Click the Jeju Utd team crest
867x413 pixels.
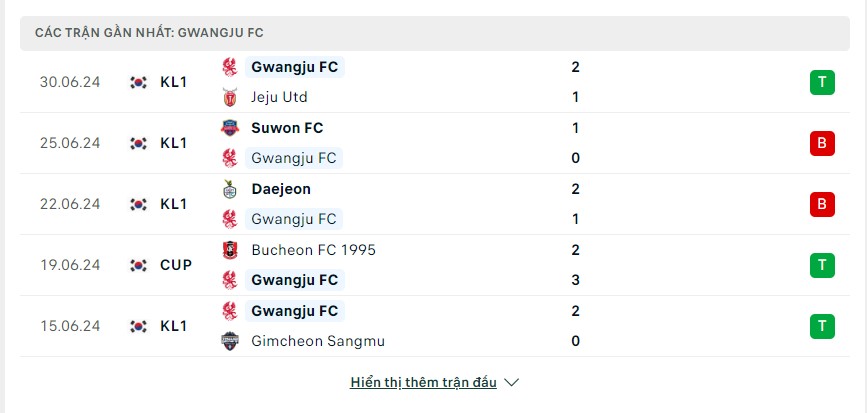coord(229,97)
